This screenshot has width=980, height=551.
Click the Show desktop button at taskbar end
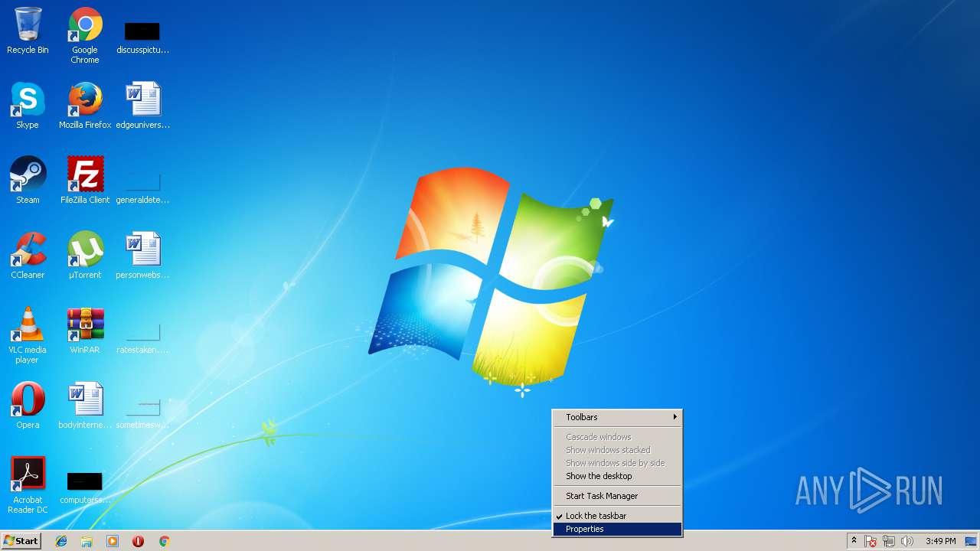click(x=971, y=541)
